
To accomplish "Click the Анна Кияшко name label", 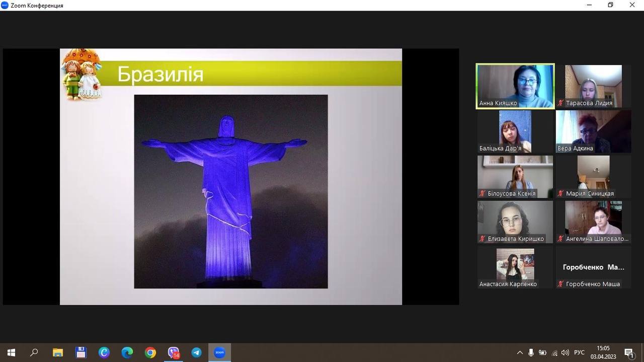I will pos(498,103).
